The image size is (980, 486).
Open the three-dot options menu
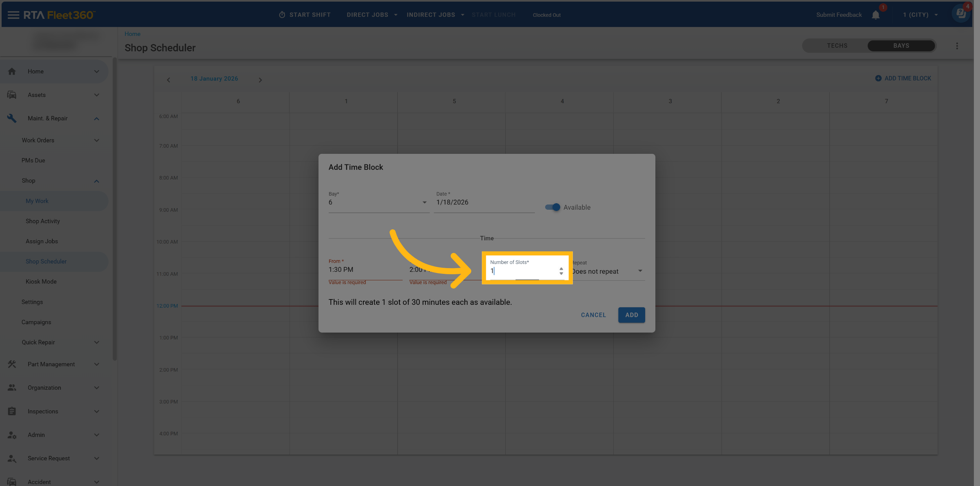tap(957, 46)
